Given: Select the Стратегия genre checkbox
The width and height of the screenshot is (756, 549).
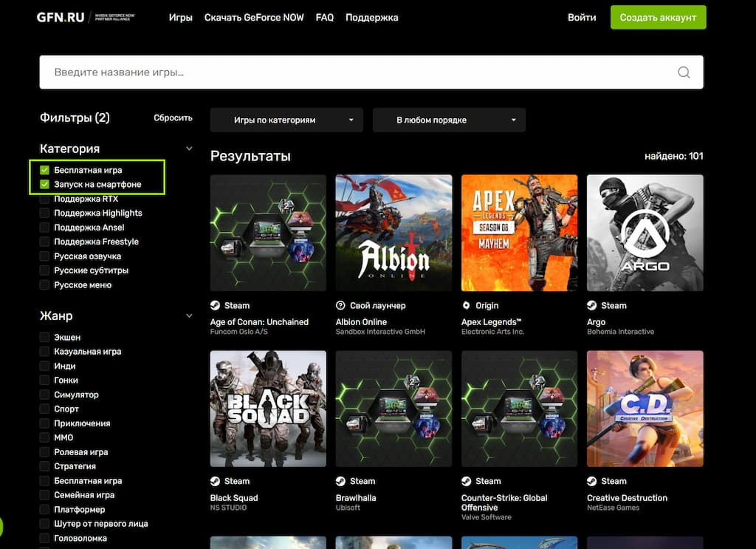Looking at the screenshot, I should point(44,466).
